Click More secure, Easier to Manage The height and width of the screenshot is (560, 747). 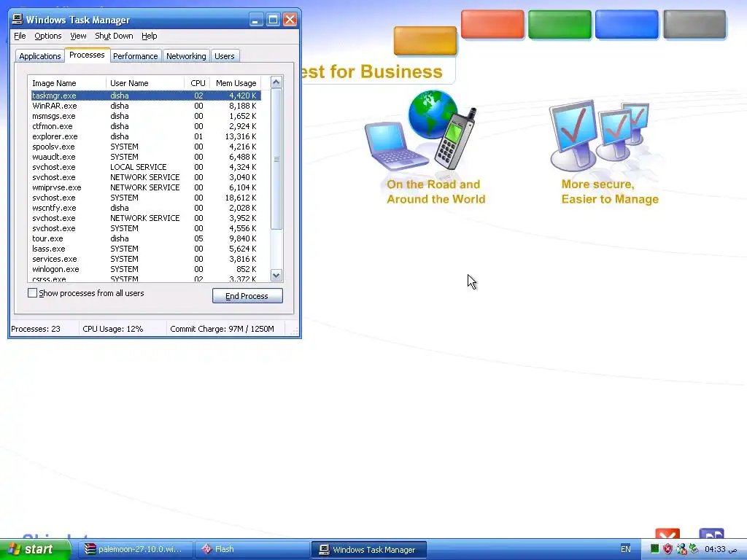coord(610,192)
